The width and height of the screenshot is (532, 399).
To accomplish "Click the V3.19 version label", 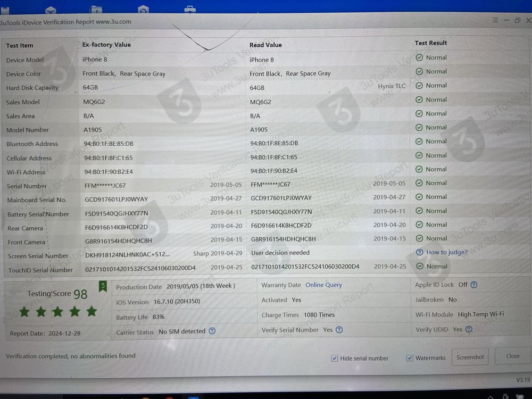I will pyautogui.click(x=523, y=380).
